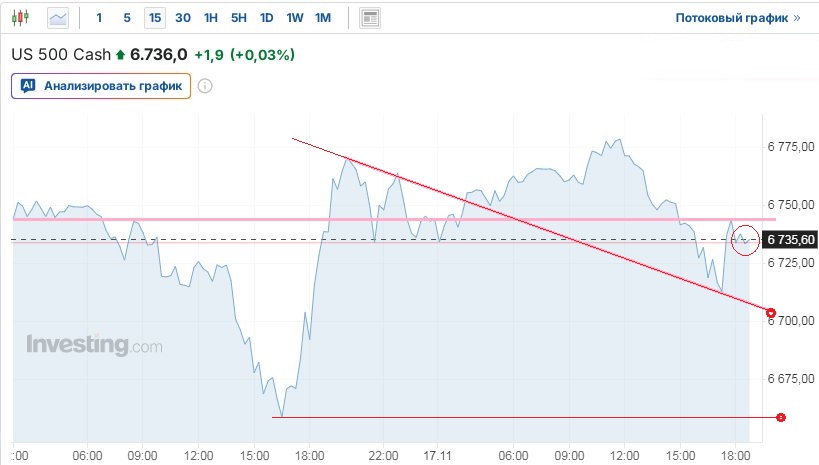The image size is (819, 465).
Task: Choose the 1D interval
Action: pos(266,18)
